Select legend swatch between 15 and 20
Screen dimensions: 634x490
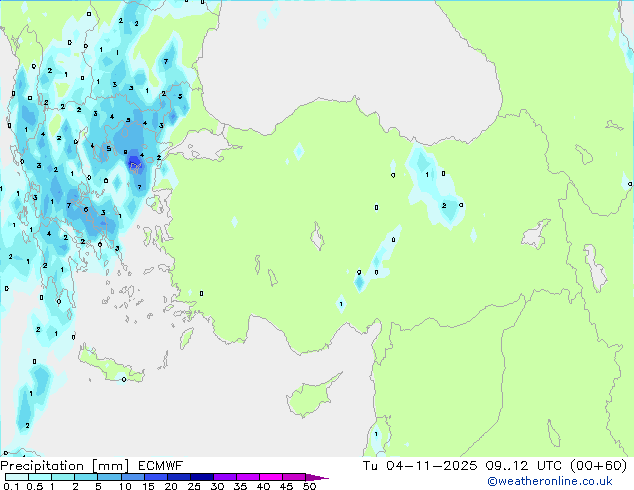[155, 477]
